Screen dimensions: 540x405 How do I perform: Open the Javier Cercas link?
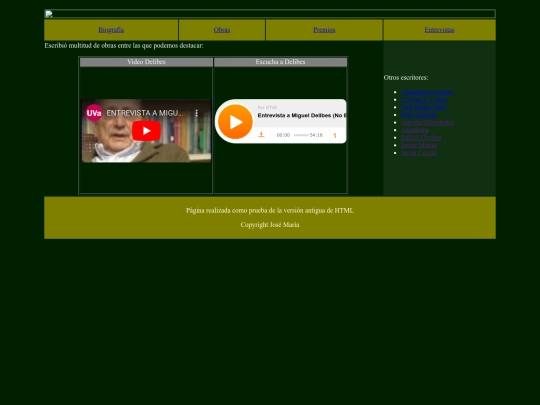418,153
